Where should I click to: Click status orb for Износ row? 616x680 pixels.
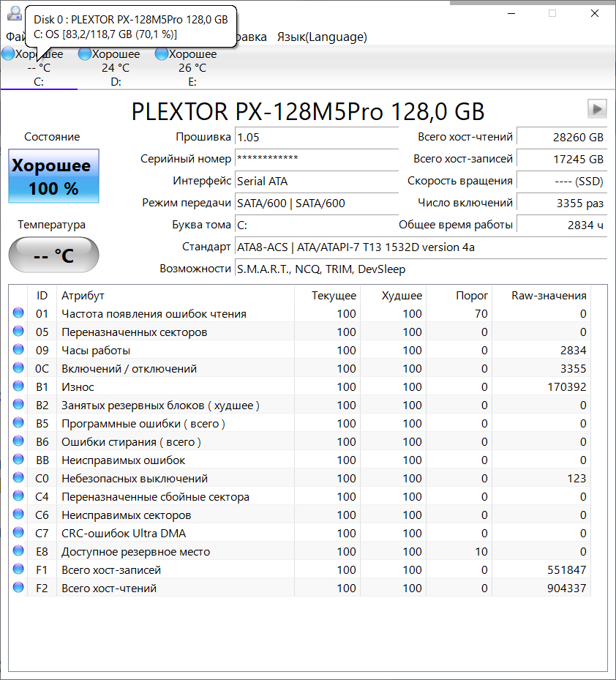(x=18, y=386)
